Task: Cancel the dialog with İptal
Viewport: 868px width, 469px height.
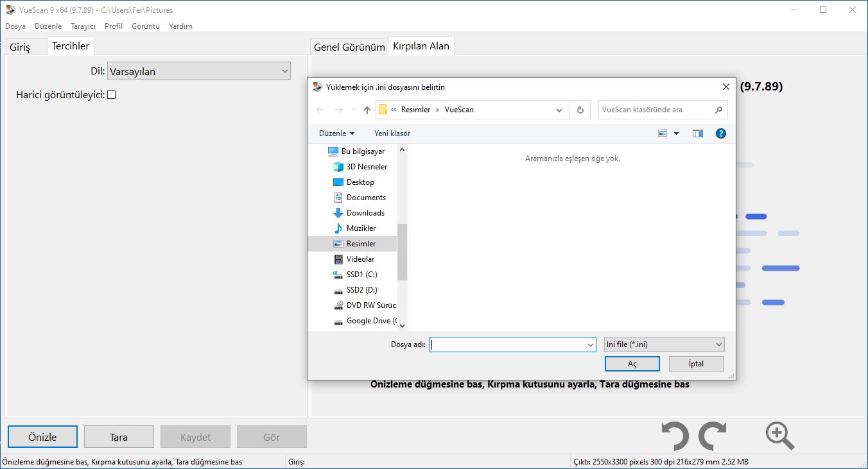Action: [x=697, y=364]
